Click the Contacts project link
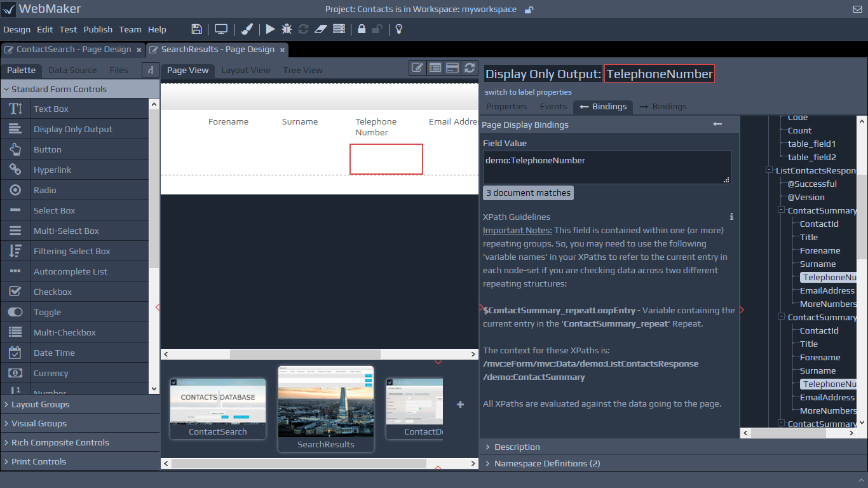This screenshot has width=868, height=488. (375, 10)
